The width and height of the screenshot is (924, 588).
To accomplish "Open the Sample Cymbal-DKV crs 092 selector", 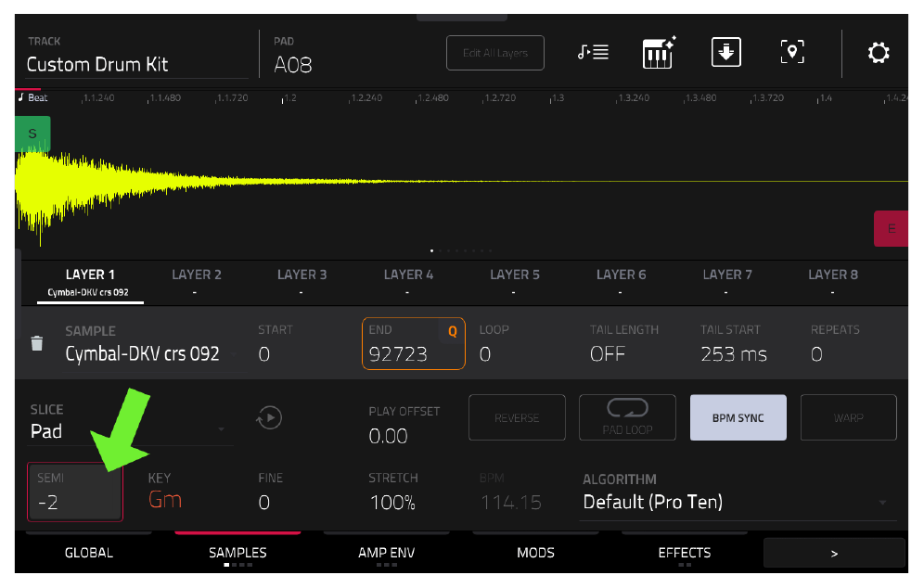I will pos(153,347).
